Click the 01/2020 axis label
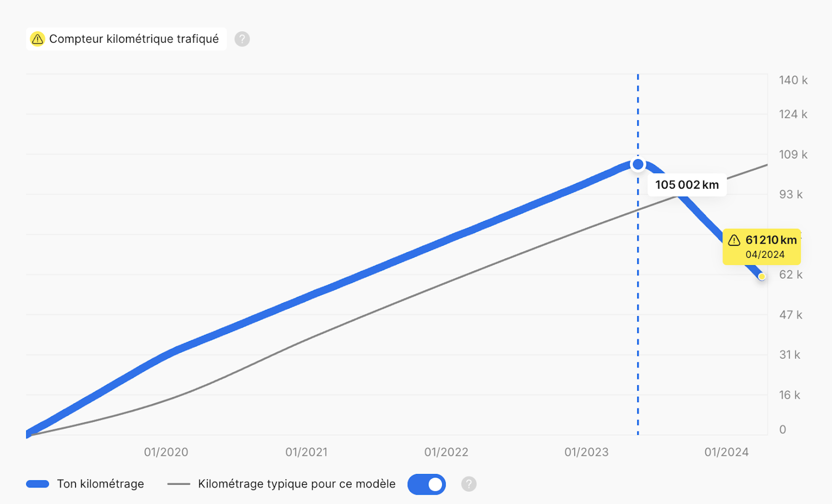 point(166,452)
